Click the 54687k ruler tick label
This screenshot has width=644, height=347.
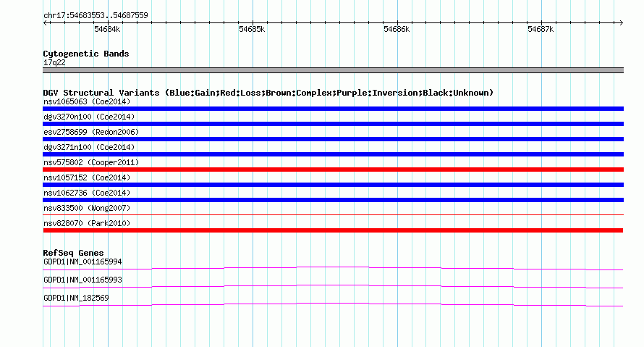coord(541,29)
